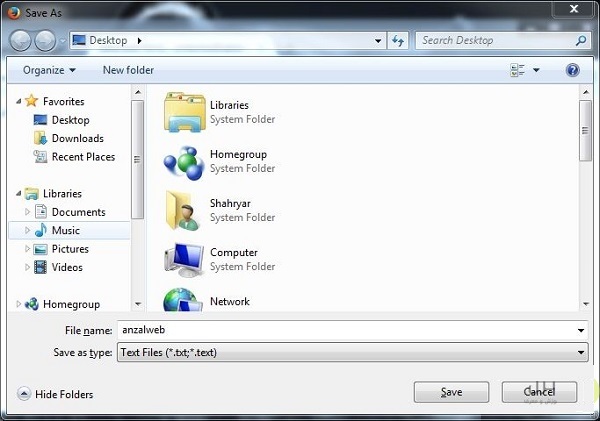
Task: Click the Back navigation arrow
Action: (21, 41)
